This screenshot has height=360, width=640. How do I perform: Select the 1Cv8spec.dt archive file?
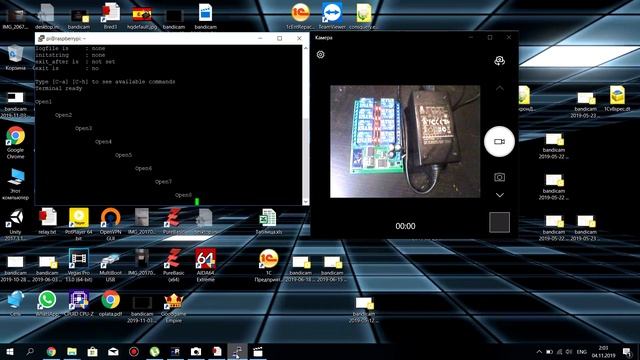tap(617, 99)
